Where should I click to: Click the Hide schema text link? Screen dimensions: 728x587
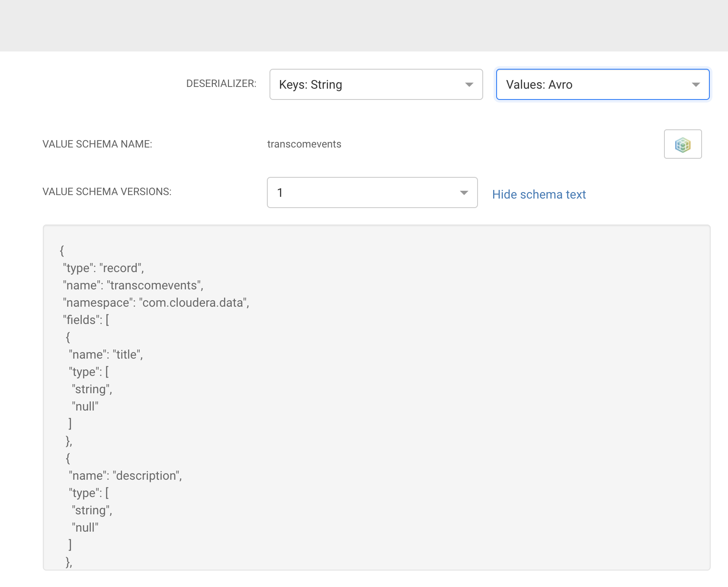539,195
